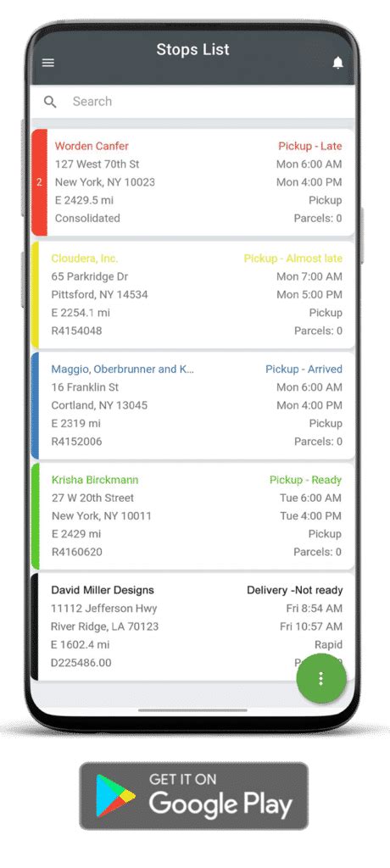Tap the Google Play logo icon
The width and height of the screenshot is (390, 868).
click(115, 795)
